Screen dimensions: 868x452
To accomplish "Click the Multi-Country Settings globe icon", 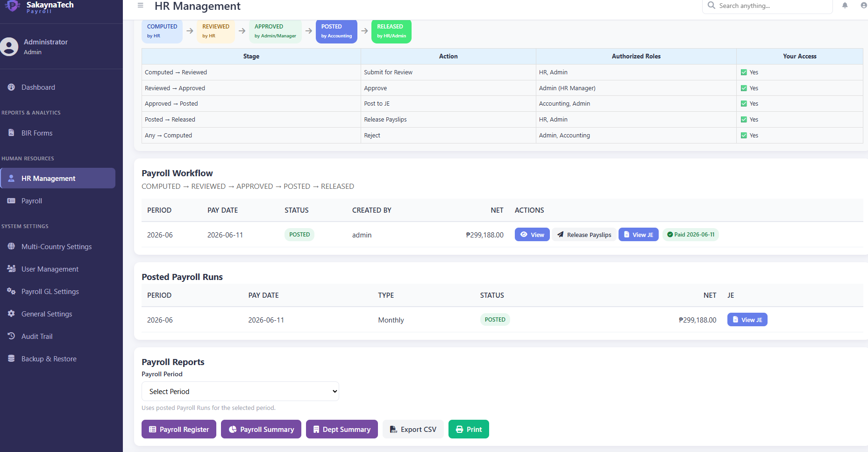I will click(11, 246).
